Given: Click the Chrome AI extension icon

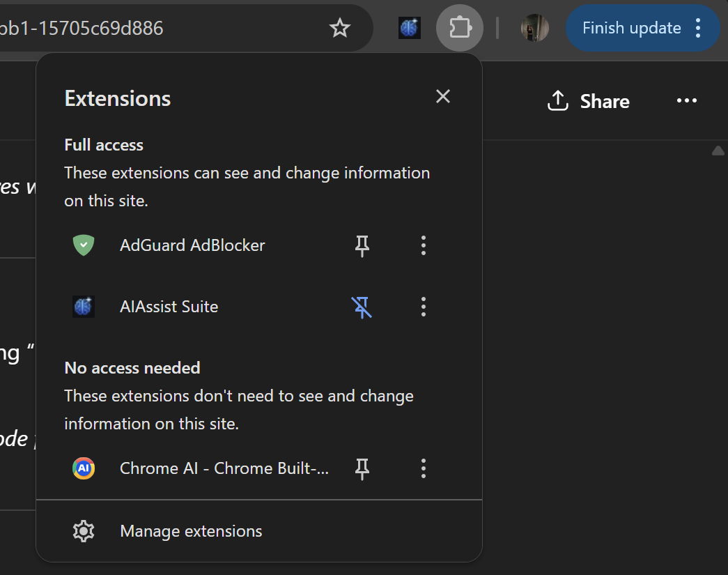Looking at the screenshot, I should (x=84, y=468).
